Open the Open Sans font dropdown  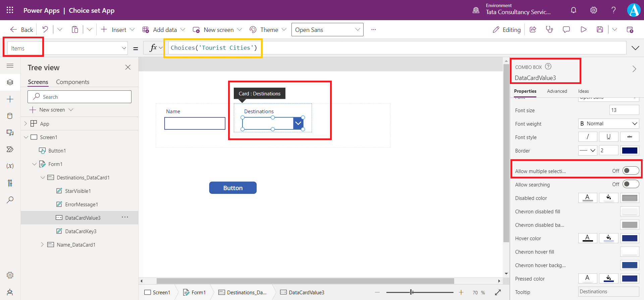click(327, 30)
